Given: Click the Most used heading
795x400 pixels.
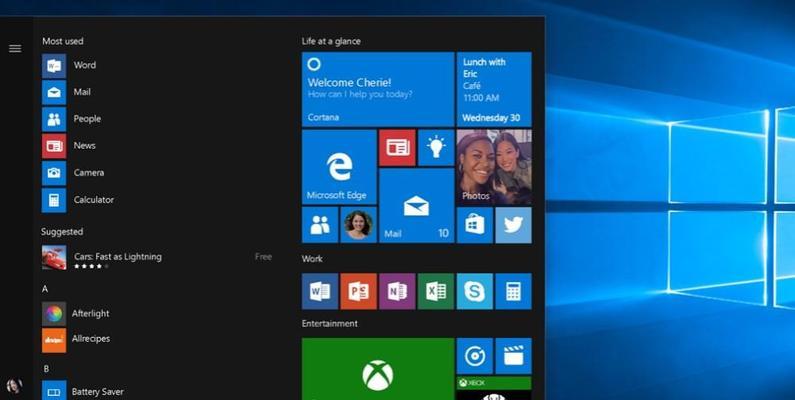Looking at the screenshot, I should click(x=63, y=41).
